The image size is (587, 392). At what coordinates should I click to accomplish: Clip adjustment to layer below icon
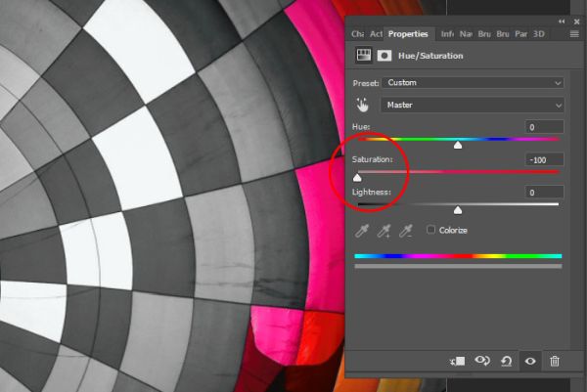coord(458,361)
